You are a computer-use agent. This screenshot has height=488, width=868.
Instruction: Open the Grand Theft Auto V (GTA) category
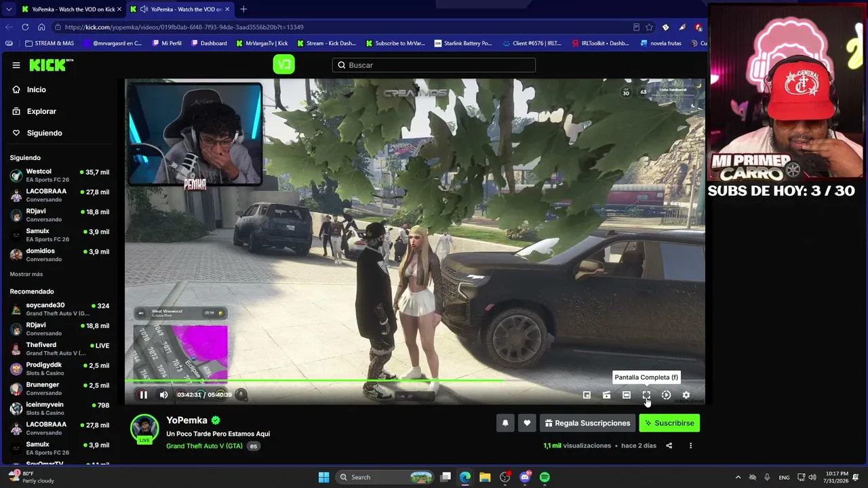pos(204,446)
